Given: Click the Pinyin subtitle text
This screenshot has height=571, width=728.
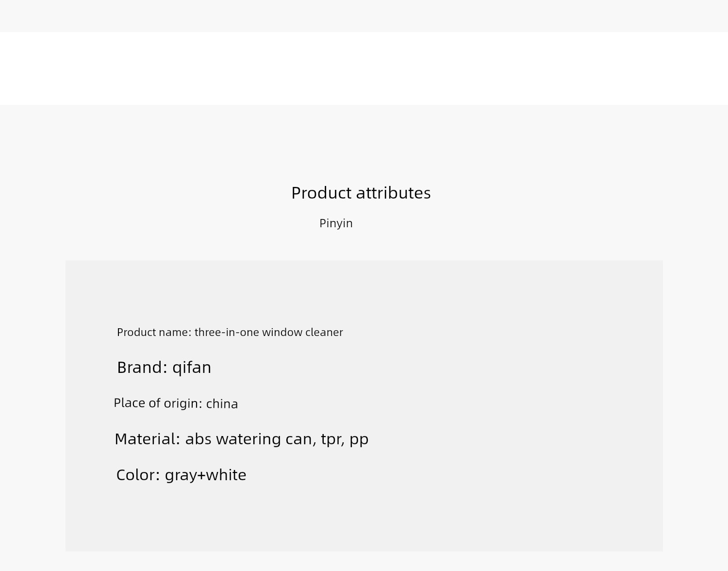Looking at the screenshot, I should point(336,223).
